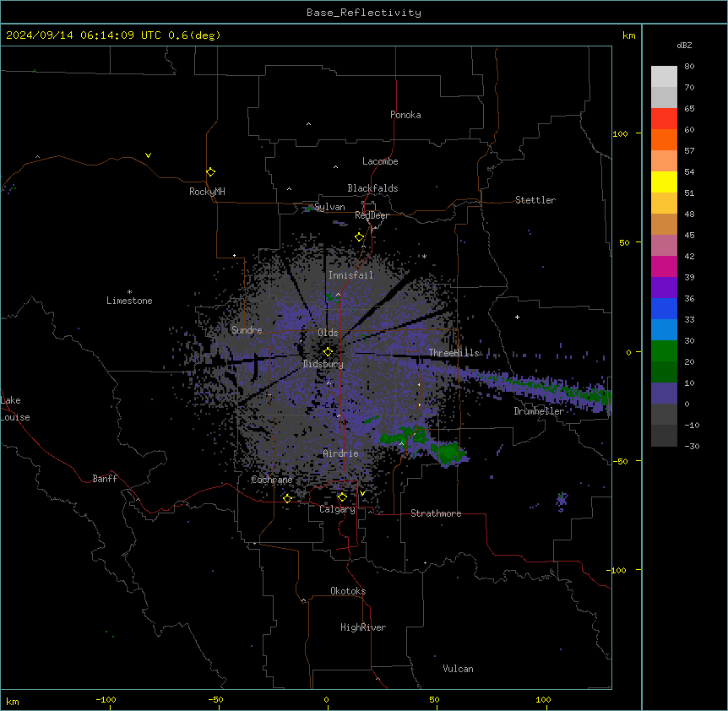Click the RockyMH label

point(207,192)
